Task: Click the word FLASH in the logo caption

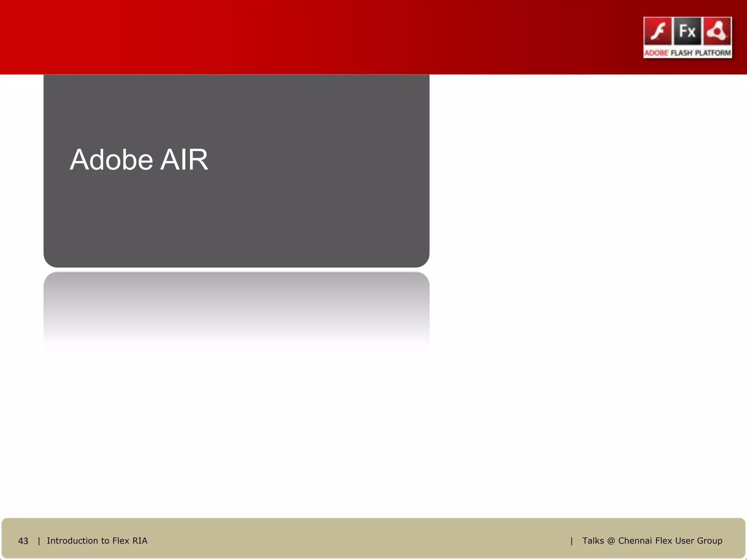Action: (x=681, y=53)
